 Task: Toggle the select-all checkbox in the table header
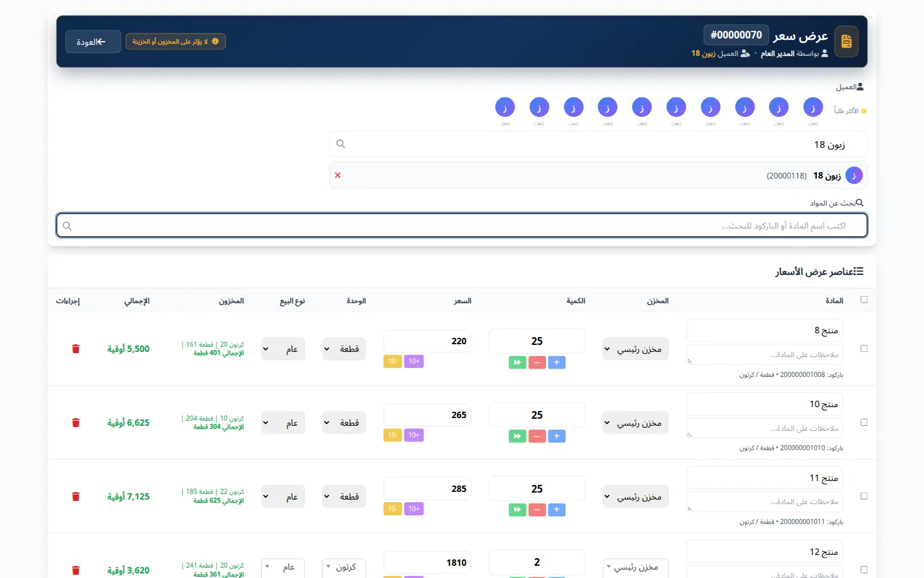[864, 299]
